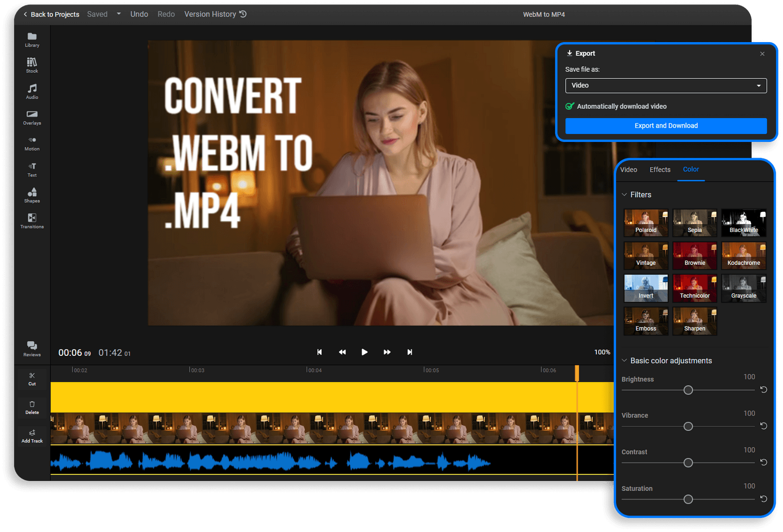Adjust the Brightness slider handle
Viewport: 783px width, 532px height.
(688, 390)
